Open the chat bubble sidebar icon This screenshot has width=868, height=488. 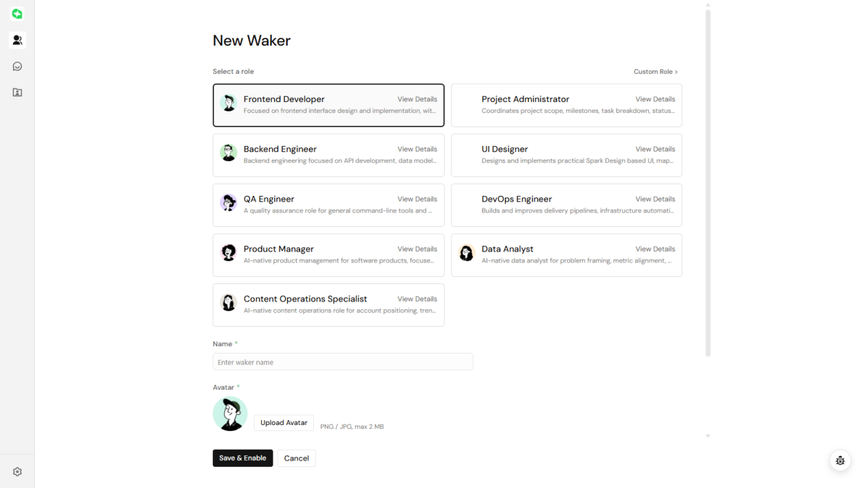17,66
